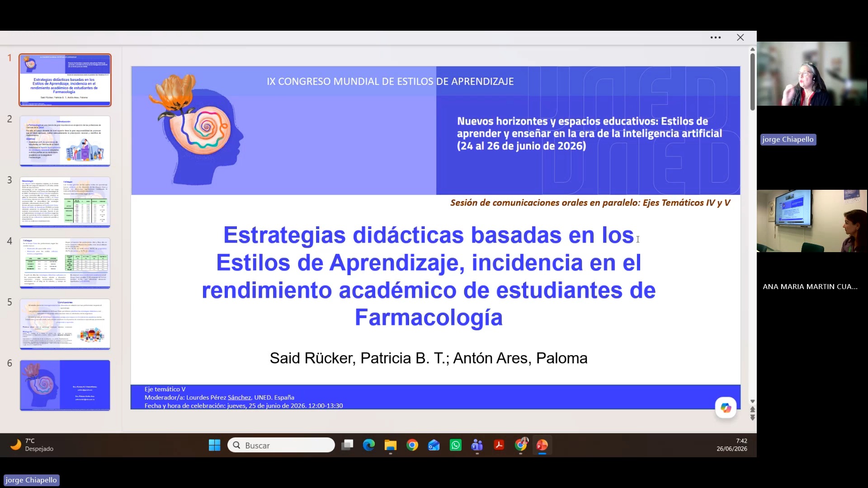Select slide 1 thumbnail in the panel
Screen dimensions: 868x488
(65, 80)
